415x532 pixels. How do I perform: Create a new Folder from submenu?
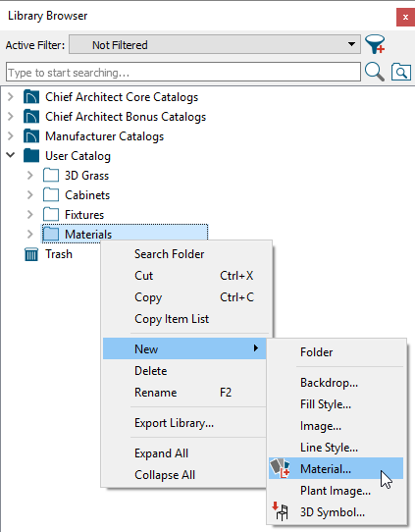[336, 352]
